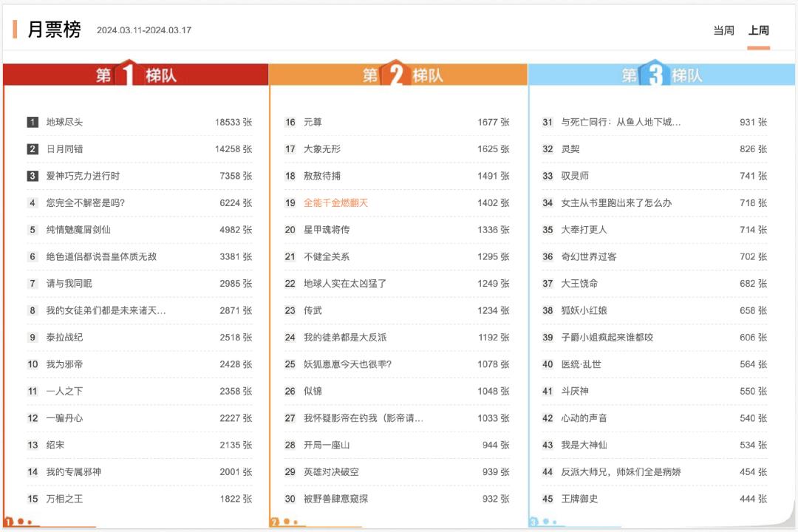
Task: Select the 上周 tab
Action: point(758,30)
